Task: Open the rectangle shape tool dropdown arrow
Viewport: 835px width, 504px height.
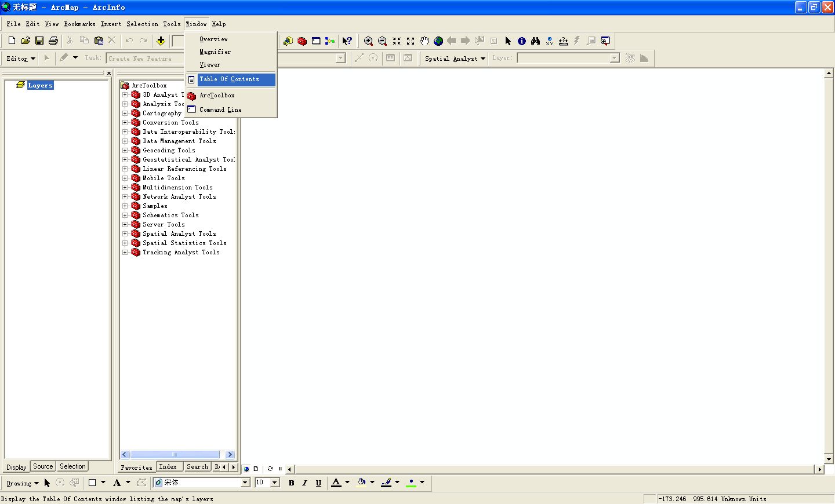Action: point(103,482)
